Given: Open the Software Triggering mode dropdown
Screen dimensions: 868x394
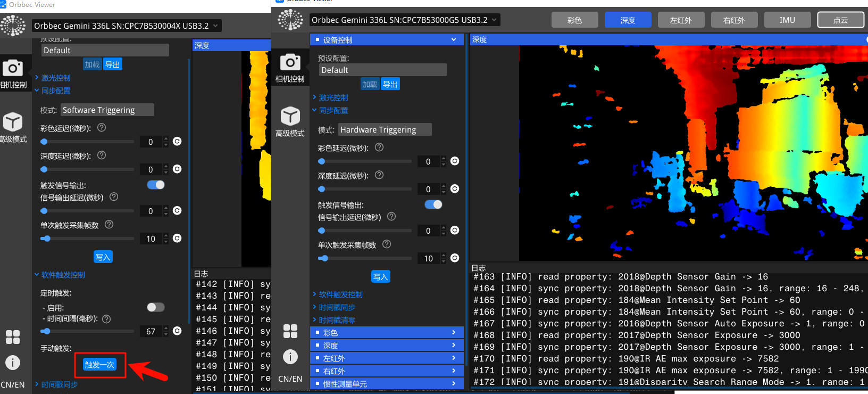Looking at the screenshot, I should pos(107,110).
